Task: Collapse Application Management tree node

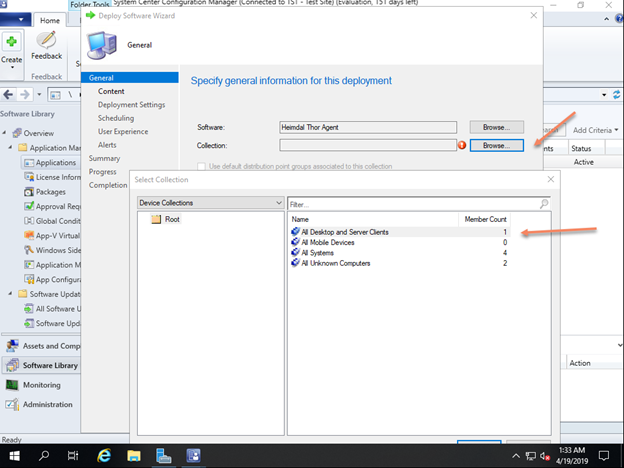Action: 10,148
